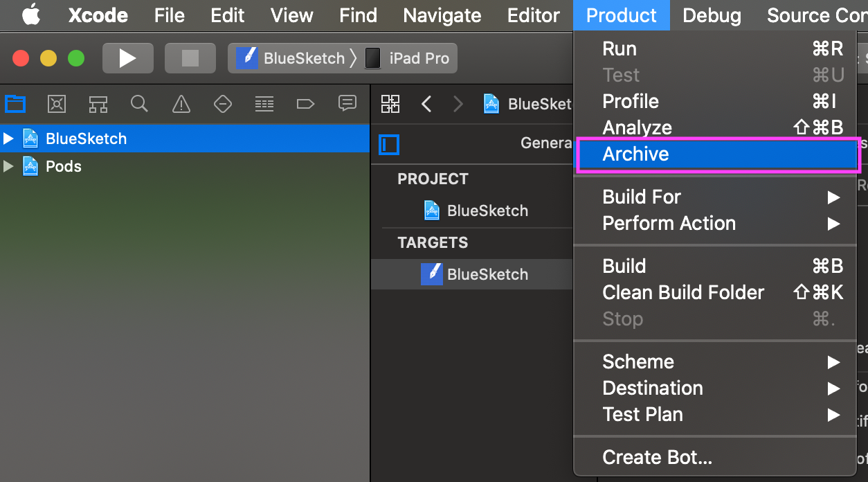
Task: Open the report navigator
Action: click(x=347, y=104)
